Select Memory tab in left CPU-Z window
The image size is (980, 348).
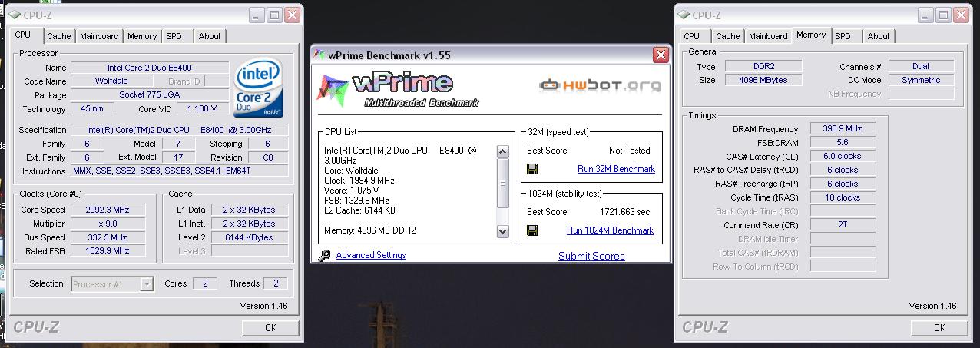coord(142,36)
